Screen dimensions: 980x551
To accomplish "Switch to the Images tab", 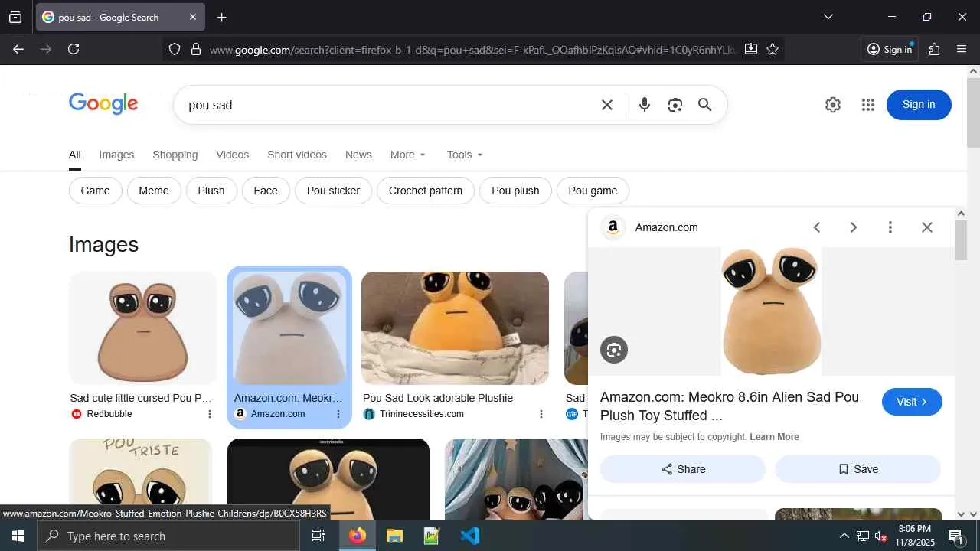I will point(116,155).
